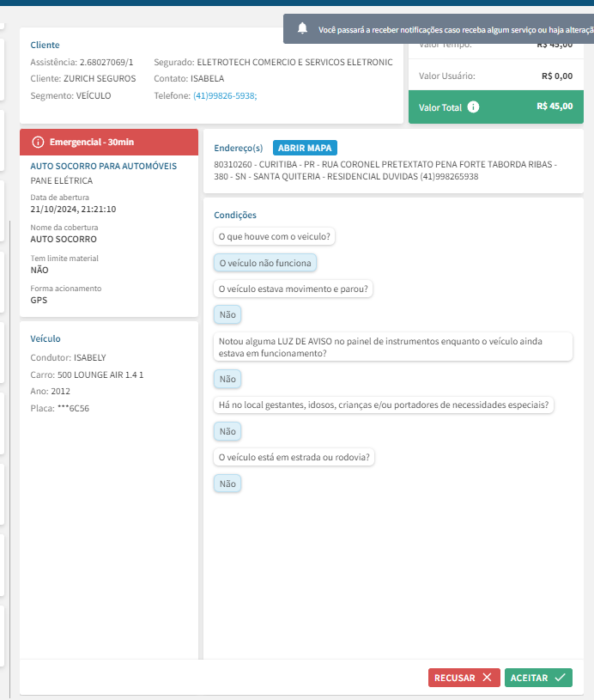Call the phone number (41)99826-5938

click(x=225, y=95)
